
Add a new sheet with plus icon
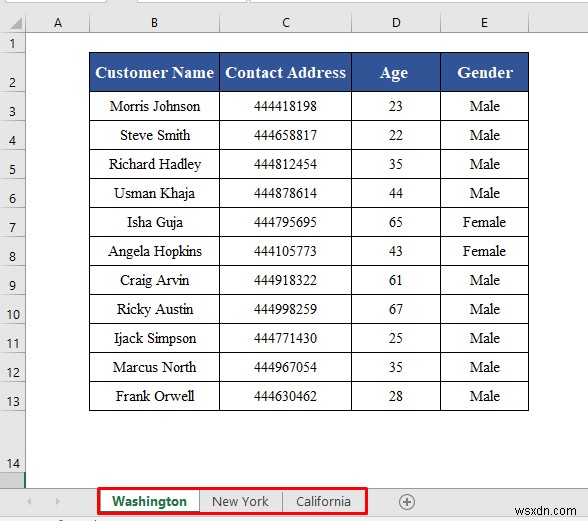(x=406, y=501)
